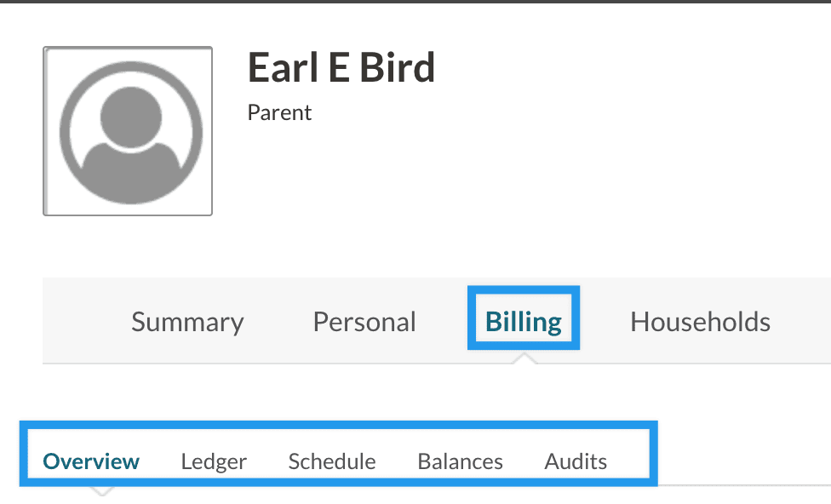The width and height of the screenshot is (831, 504).
Task: Switch to the Personal tab
Action: tap(364, 322)
